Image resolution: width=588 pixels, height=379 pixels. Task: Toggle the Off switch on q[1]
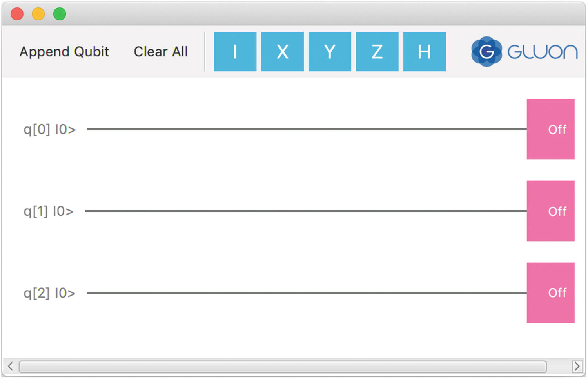point(550,211)
